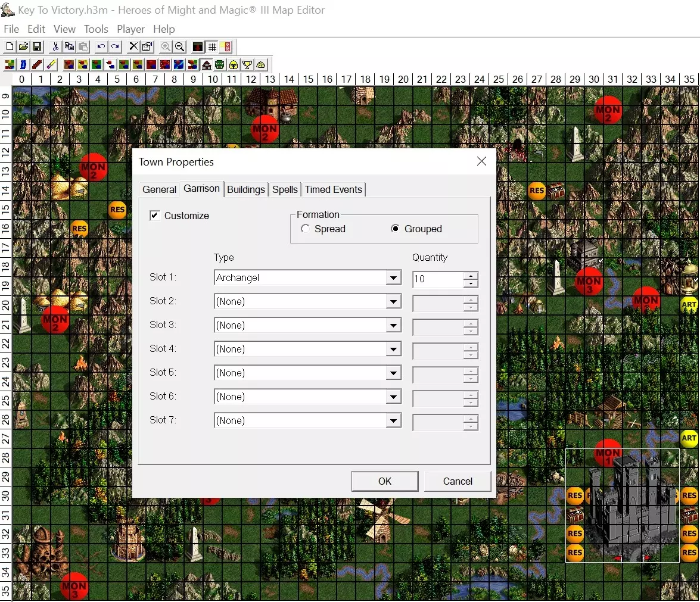Image resolution: width=700 pixels, height=602 pixels.
Task: Open a map file using the Open icon
Action: [24, 46]
